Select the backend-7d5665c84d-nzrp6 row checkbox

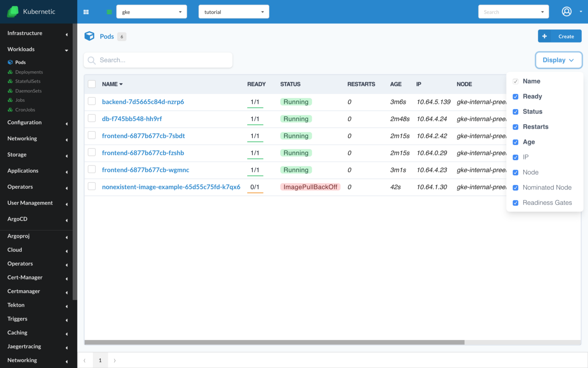[92, 101]
